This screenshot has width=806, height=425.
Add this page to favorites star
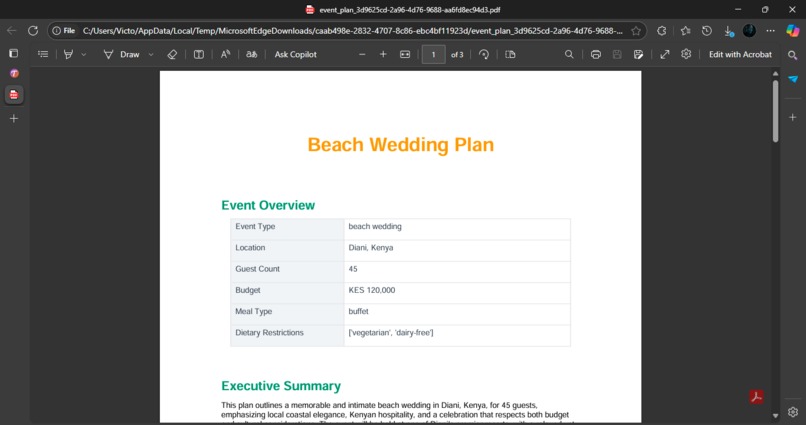636,31
